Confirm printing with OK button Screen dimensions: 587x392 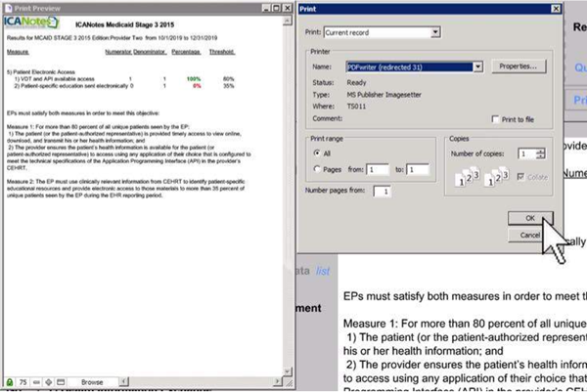(530, 218)
